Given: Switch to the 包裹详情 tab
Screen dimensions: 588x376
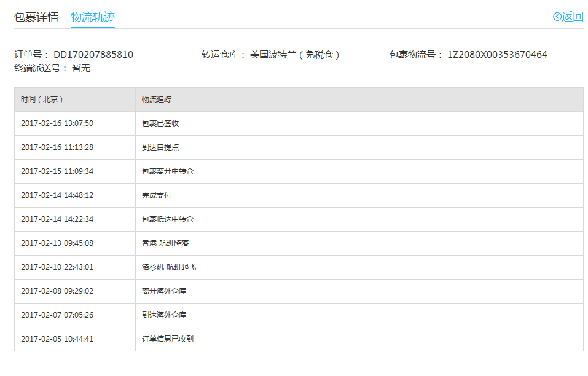Looking at the screenshot, I should click(x=36, y=17).
